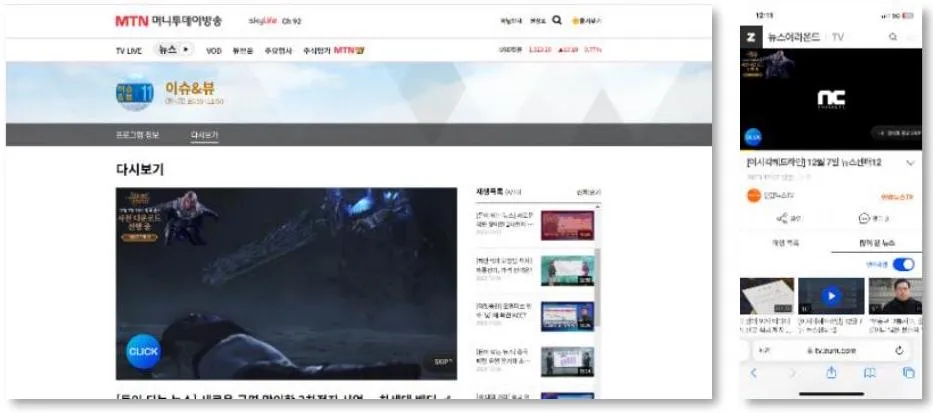The width and height of the screenshot is (933, 413).
Task: Click the NC logo in the mobile ad video
Action: (831, 98)
